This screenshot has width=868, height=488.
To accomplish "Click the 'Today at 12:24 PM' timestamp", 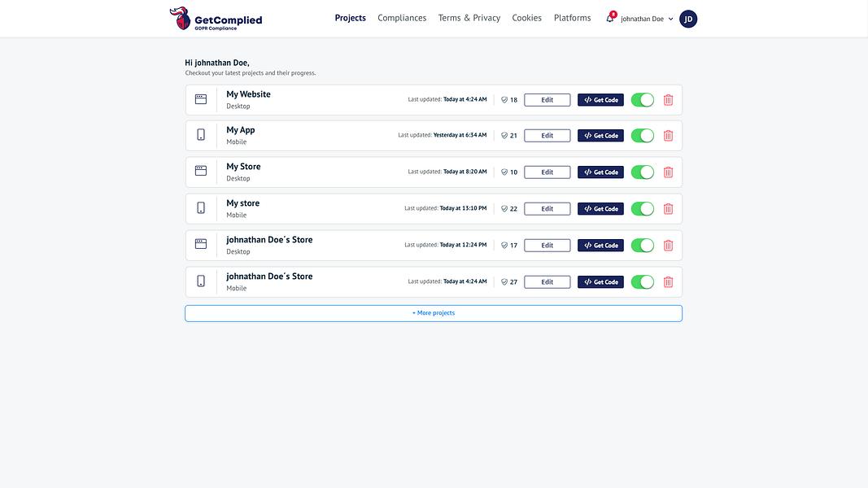I will pos(463,245).
